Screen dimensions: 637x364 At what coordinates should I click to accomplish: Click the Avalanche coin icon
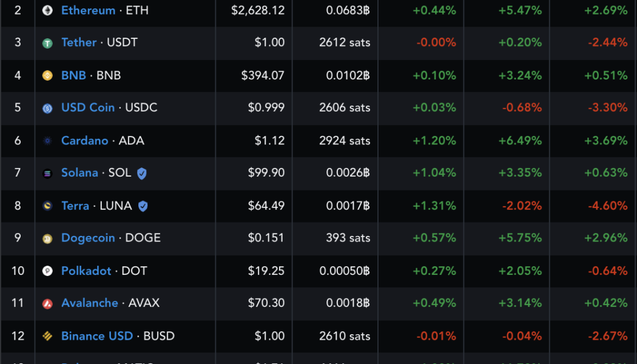(49, 303)
